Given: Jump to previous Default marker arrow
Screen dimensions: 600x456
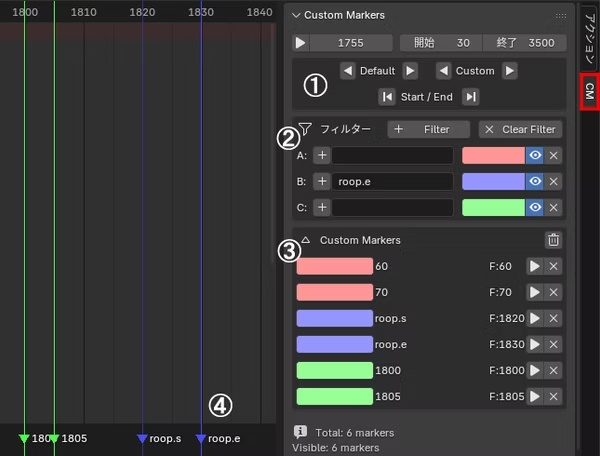Looking at the screenshot, I should point(347,71).
